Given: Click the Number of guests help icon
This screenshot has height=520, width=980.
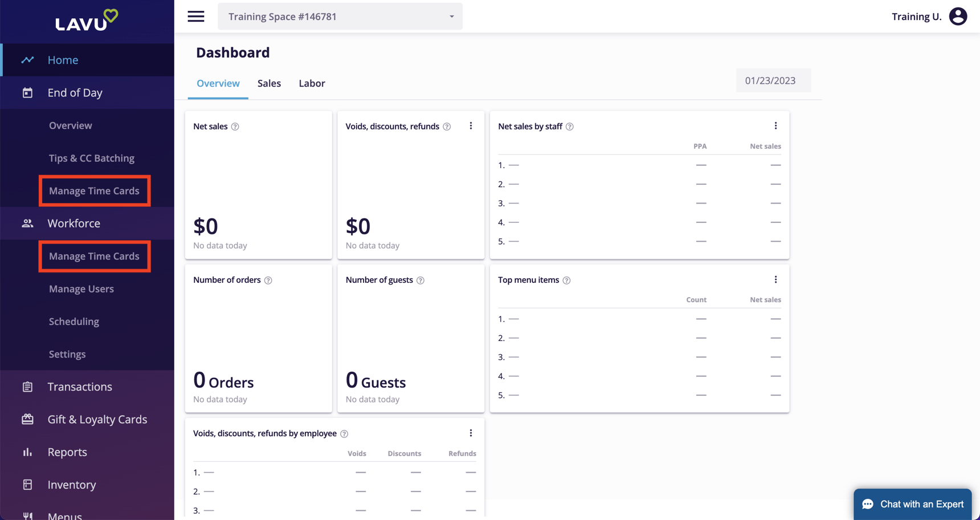Looking at the screenshot, I should (420, 280).
